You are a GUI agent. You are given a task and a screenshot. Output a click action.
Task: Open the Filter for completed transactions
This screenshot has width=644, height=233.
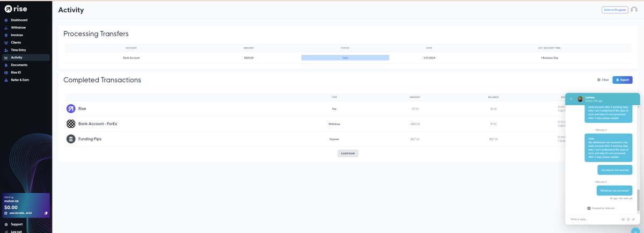pos(603,80)
